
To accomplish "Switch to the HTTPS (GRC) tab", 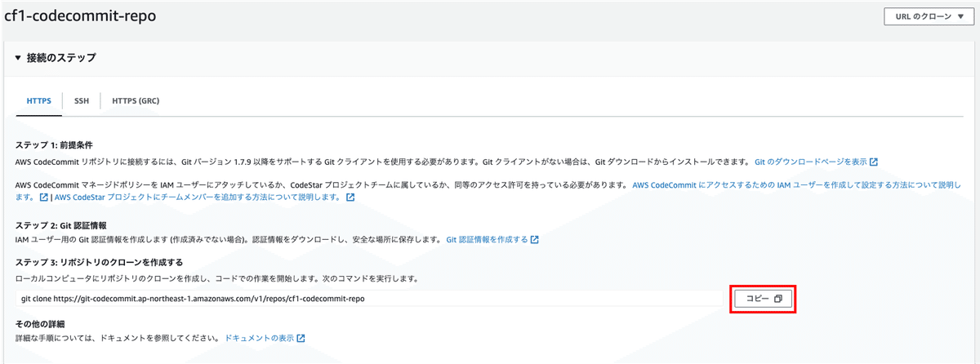I will coord(136,101).
